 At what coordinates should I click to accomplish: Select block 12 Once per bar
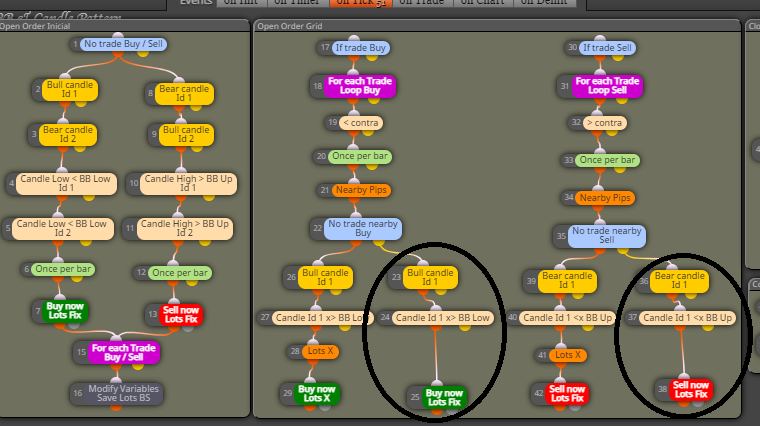180,273
